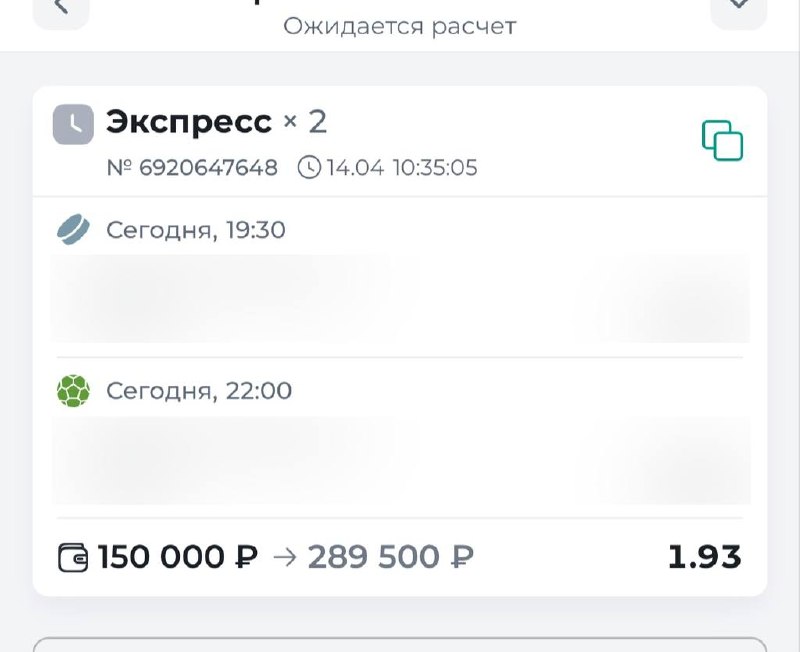Click the wallet icon beside the stake
Viewport: 800px width, 652px height.
point(73,557)
